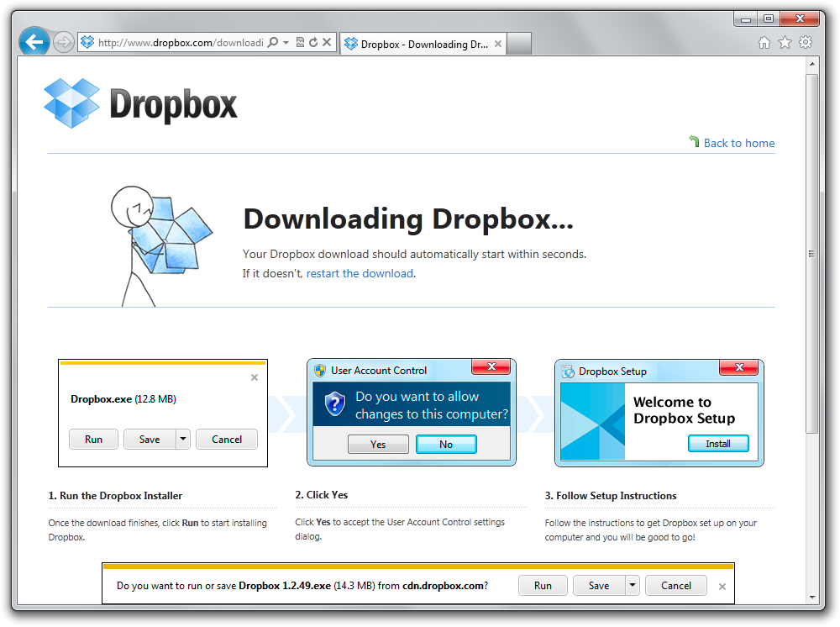Close the Dropbox tab with its X

(497, 44)
